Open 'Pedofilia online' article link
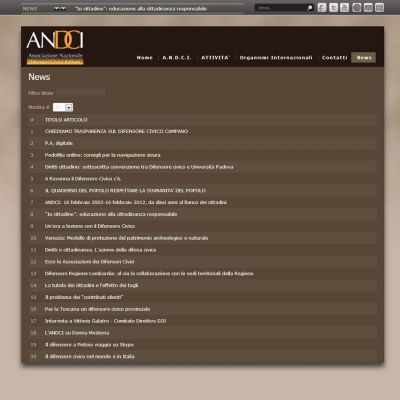Screen dimensions: 400x400 [x=102, y=155]
